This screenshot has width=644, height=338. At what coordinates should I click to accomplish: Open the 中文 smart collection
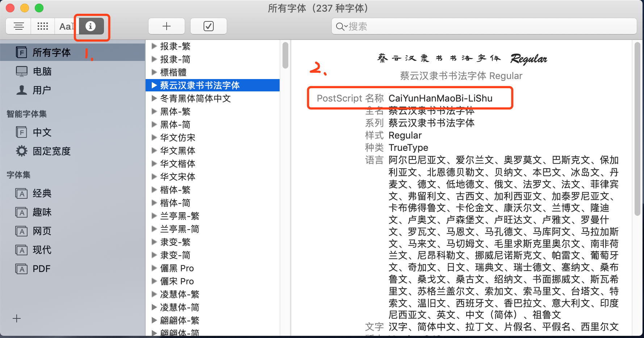42,132
